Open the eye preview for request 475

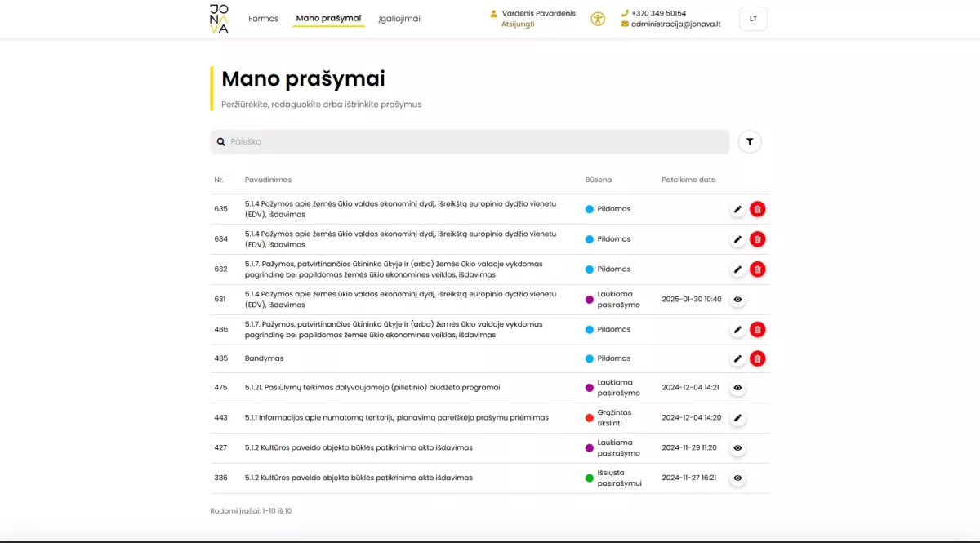pyautogui.click(x=737, y=388)
